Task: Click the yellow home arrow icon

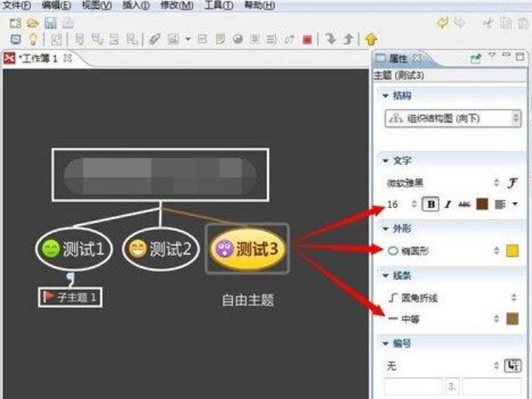Action: (371, 39)
